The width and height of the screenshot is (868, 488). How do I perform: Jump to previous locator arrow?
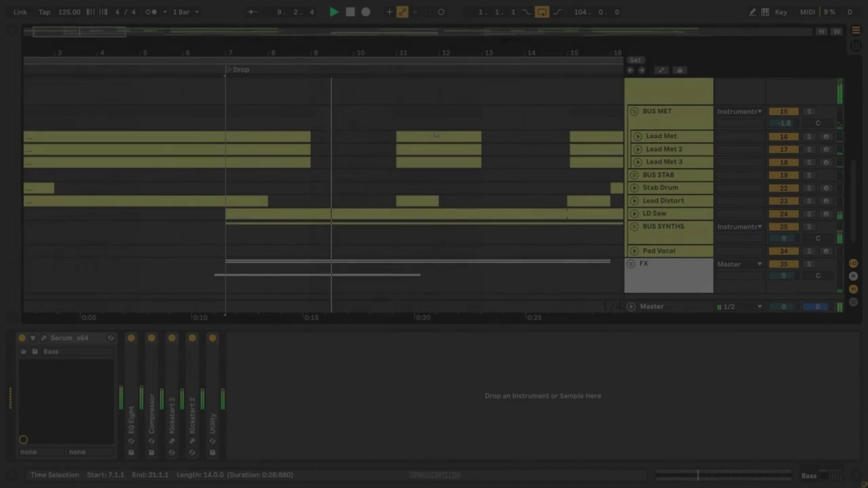tap(631, 70)
